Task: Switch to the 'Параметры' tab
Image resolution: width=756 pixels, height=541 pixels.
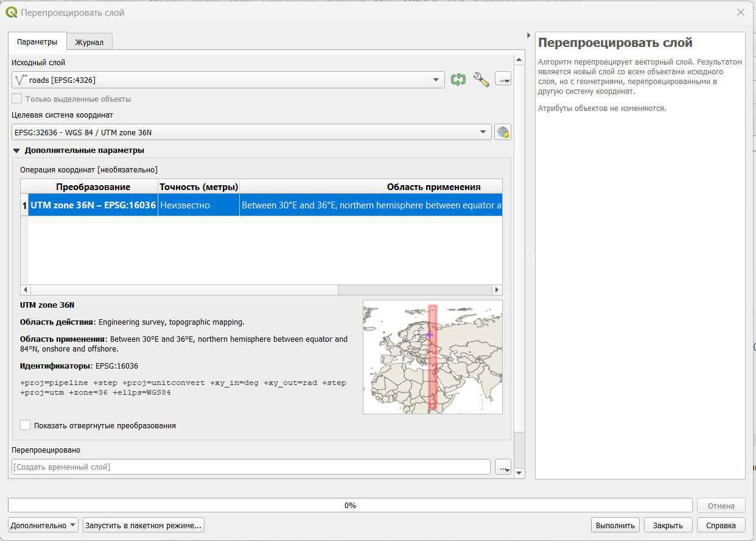Action: pyautogui.click(x=37, y=42)
